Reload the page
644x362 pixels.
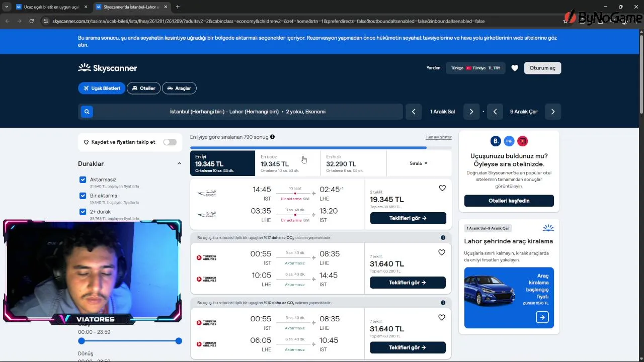pos(31,21)
